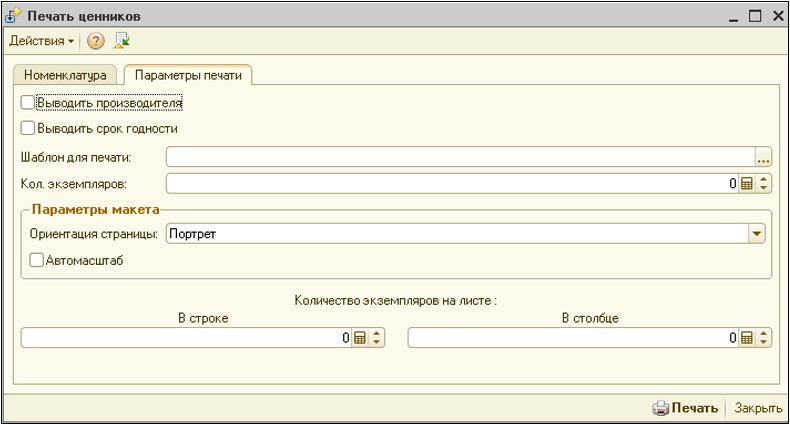Click spinner arrows of В столбце field
Viewport: 790px width, 424px height.
[x=765, y=339]
